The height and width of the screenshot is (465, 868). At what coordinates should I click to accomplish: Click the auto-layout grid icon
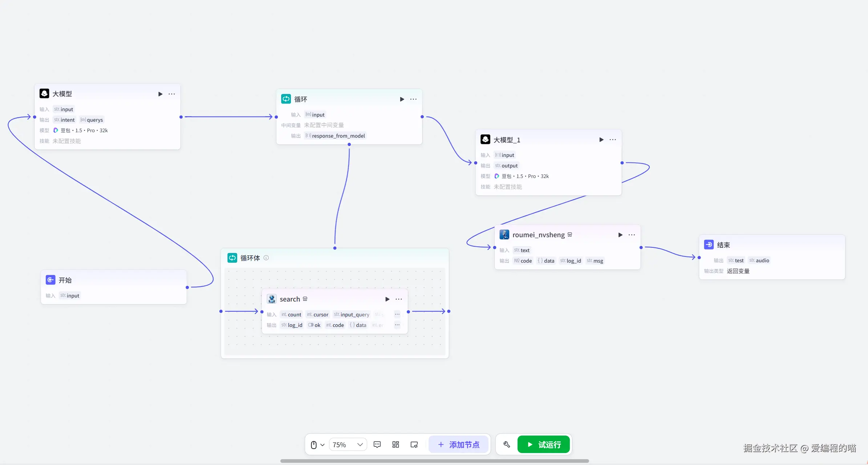(x=396, y=445)
